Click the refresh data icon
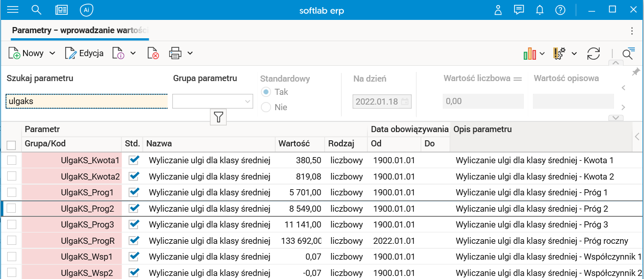 (593, 53)
